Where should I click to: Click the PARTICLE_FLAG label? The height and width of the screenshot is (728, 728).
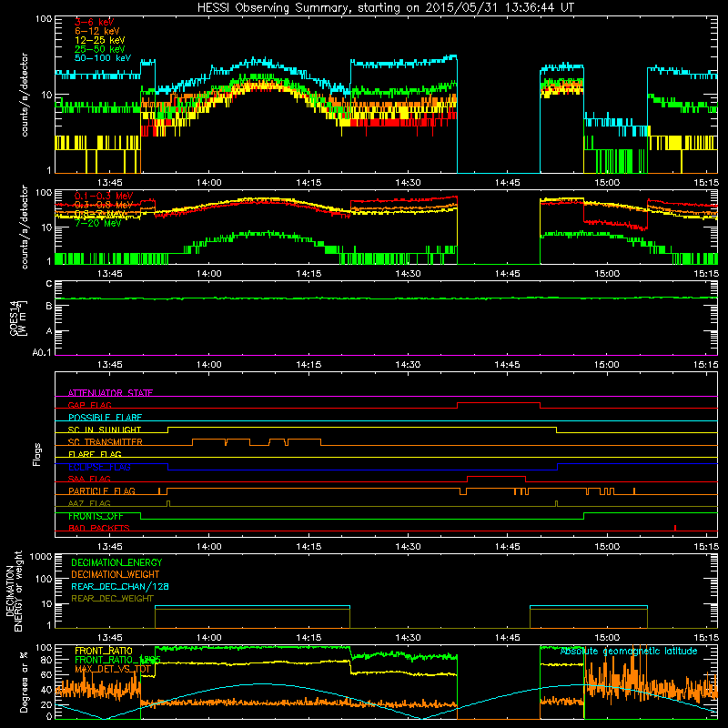tap(102, 491)
